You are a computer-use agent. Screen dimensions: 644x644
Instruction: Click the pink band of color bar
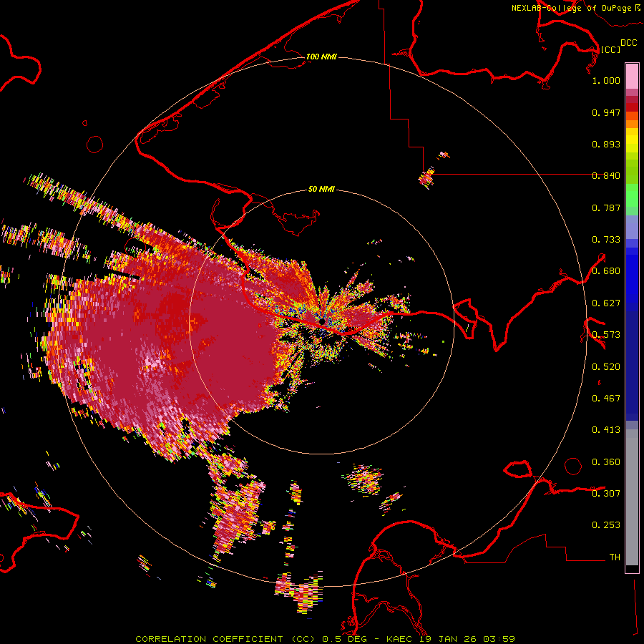(632, 76)
